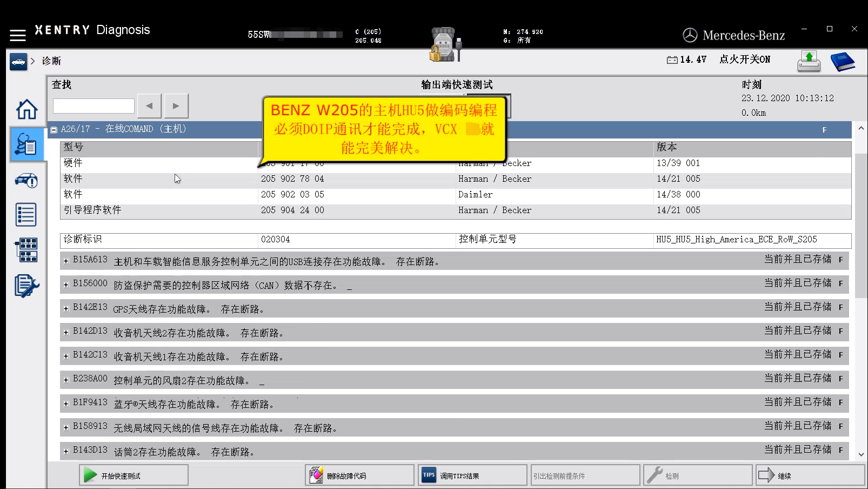Click the 0.0km mileage value

pyautogui.click(x=753, y=113)
